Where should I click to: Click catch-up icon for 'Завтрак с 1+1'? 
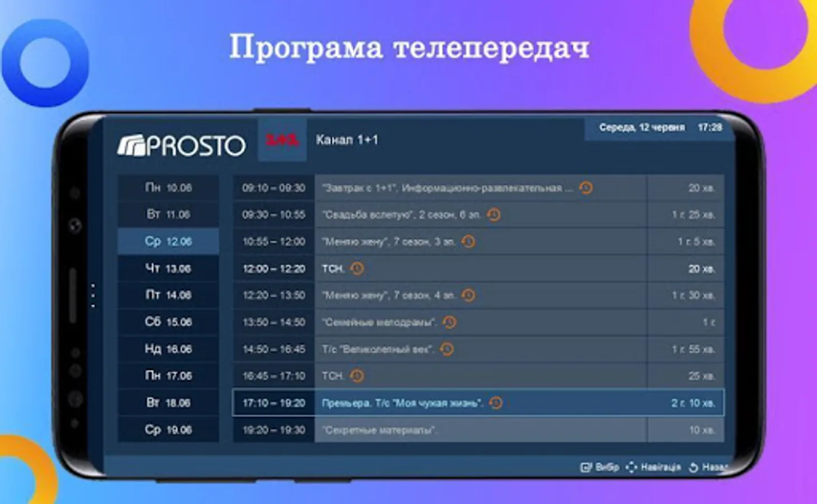click(x=586, y=188)
